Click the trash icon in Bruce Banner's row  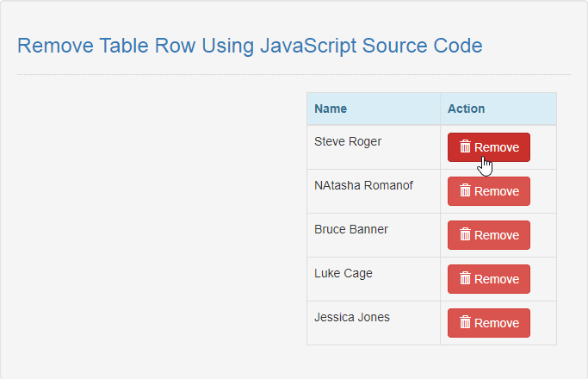point(465,234)
